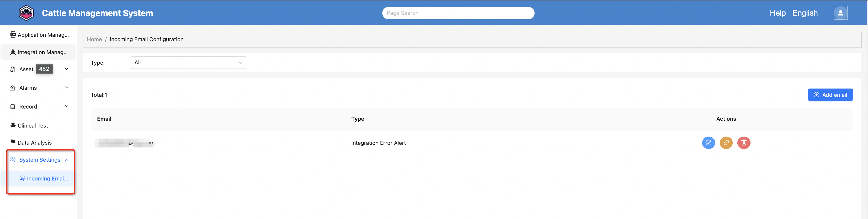This screenshot has width=868, height=219.
Task: Open the Alarms menu label
Action: 28,88
